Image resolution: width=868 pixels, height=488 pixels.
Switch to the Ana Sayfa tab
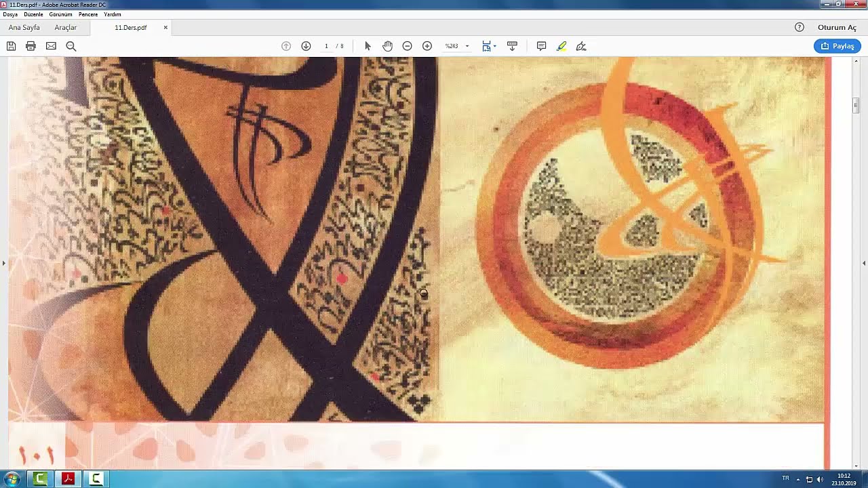click(x=24, y=28)
